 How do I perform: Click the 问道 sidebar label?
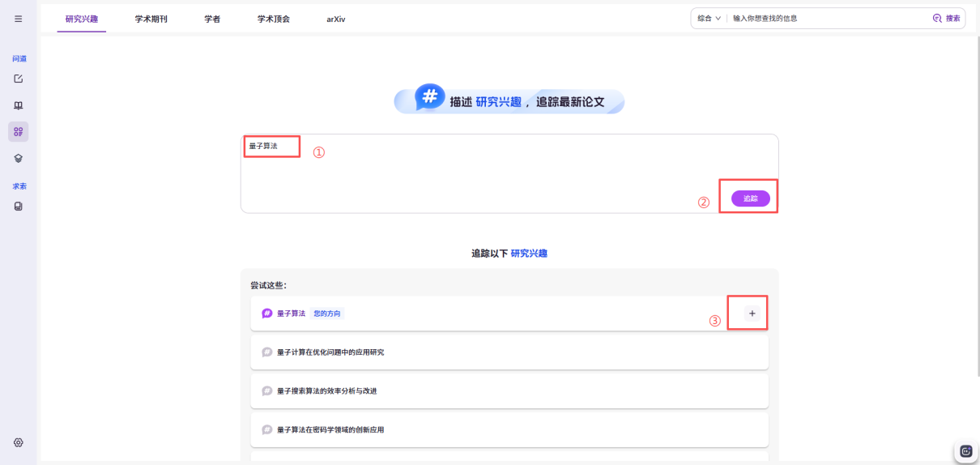pos(19,58)
